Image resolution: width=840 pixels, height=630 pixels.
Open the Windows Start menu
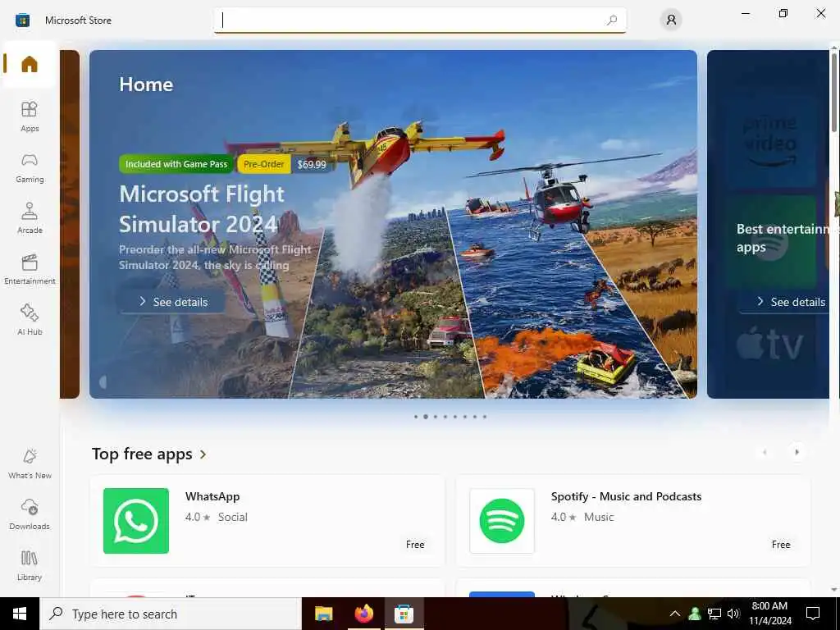point(20,614)
